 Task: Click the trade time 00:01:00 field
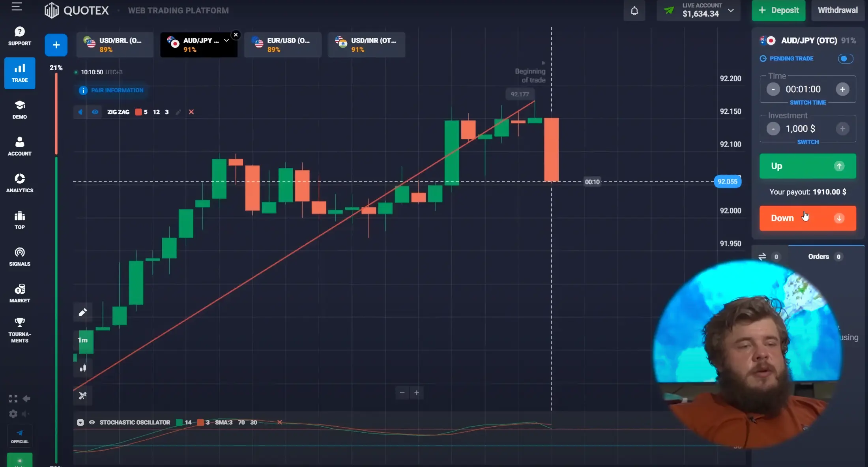coord(803,89)
